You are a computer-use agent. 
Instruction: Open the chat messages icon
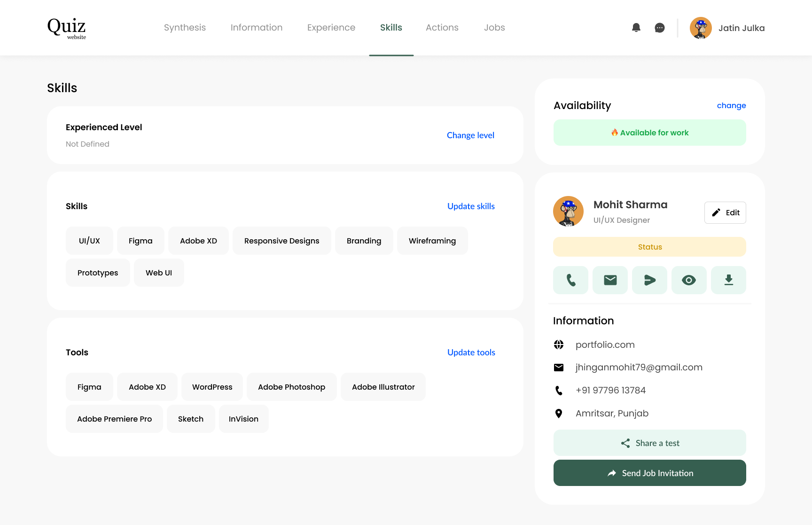click(660, 28)
